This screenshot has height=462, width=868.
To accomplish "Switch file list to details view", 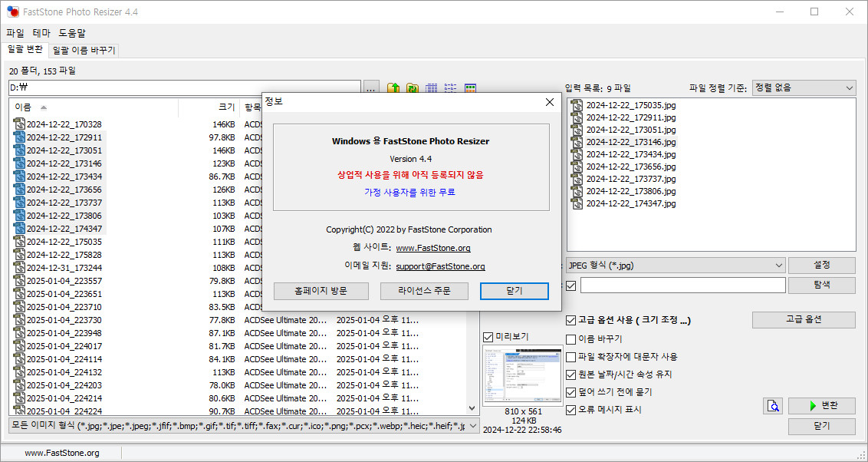I will pyautogui.click(x=431, y=88).
